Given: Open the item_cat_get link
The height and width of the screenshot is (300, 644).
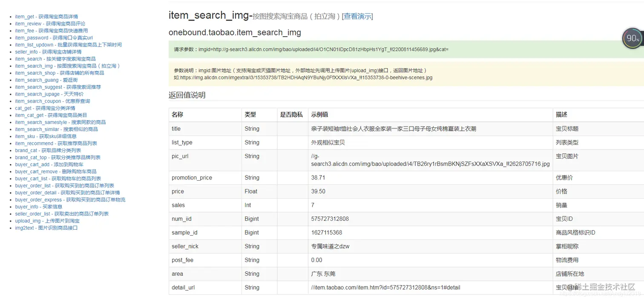Looking at the screenshot, I should click(x=51, y=115).
